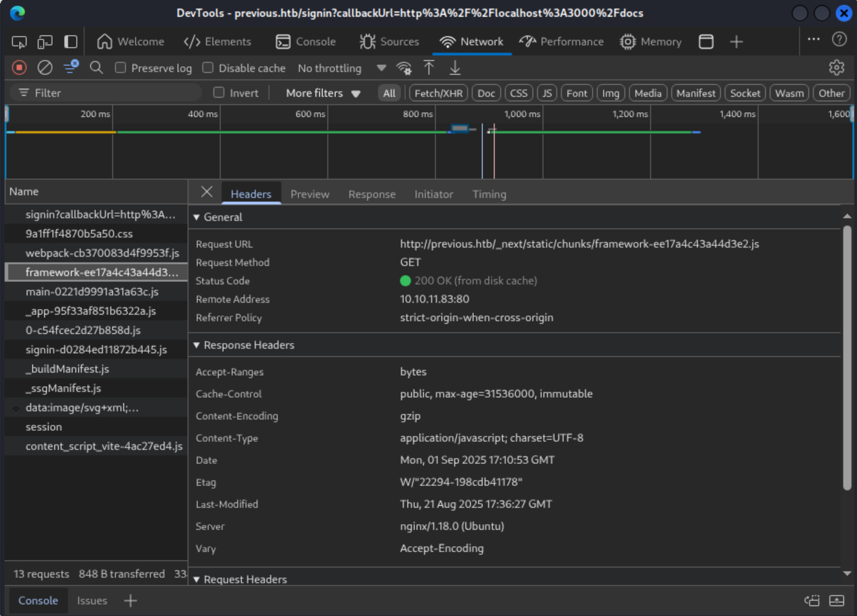Collapse the Response Headers section
Image resolution: width=857 pixels, height=616 pixels.
[197, 345]
